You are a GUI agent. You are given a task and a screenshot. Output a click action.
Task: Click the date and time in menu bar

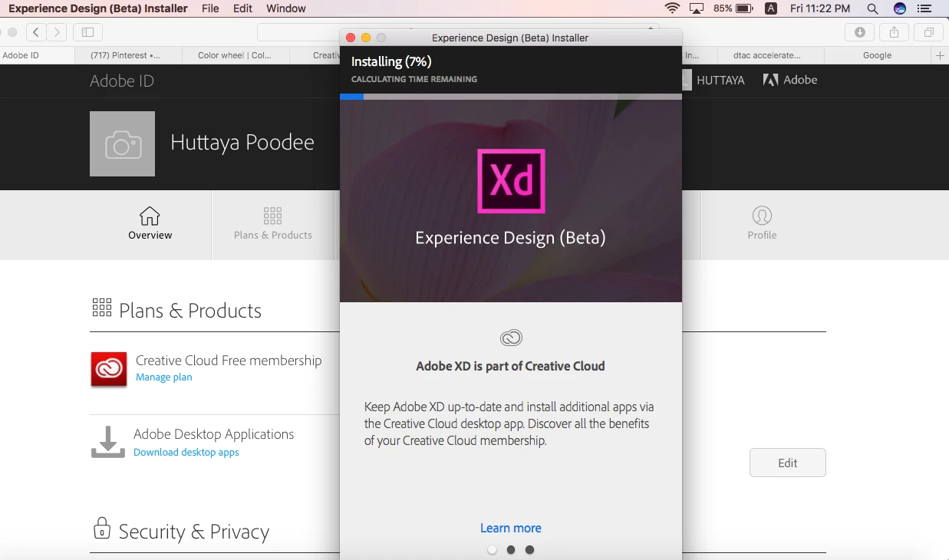(x=820, y=8)
